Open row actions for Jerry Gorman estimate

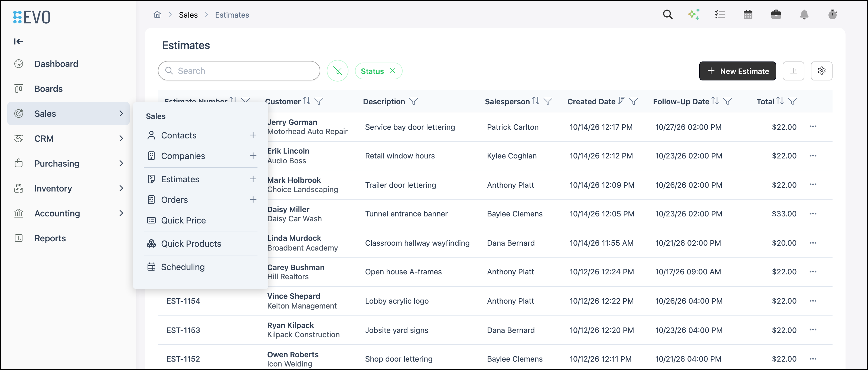(813, 127)
